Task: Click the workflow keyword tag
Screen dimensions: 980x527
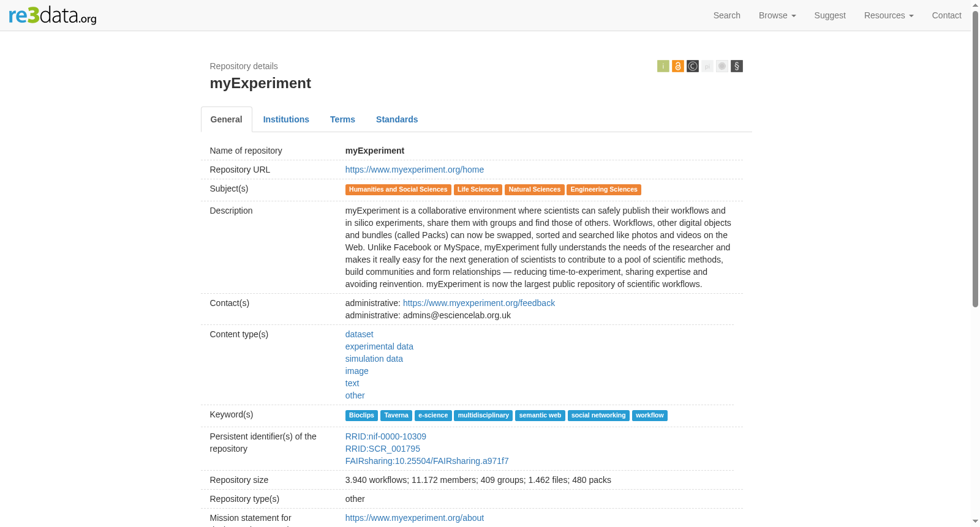Action: [650, 416]
